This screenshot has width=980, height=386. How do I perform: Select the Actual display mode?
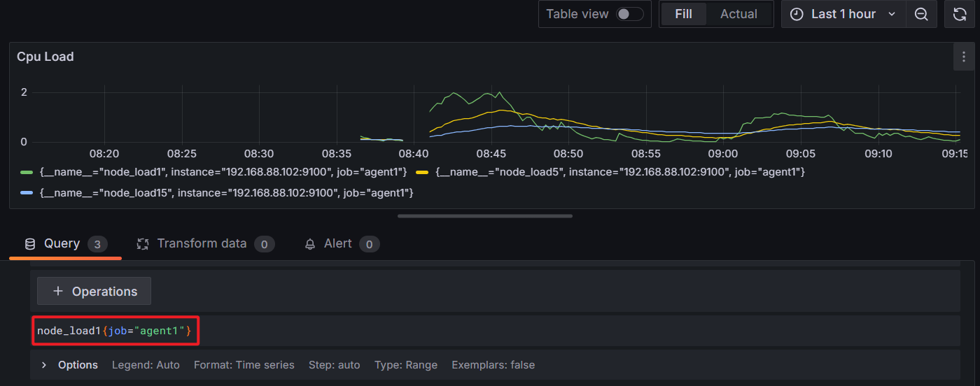coord(738,14)
